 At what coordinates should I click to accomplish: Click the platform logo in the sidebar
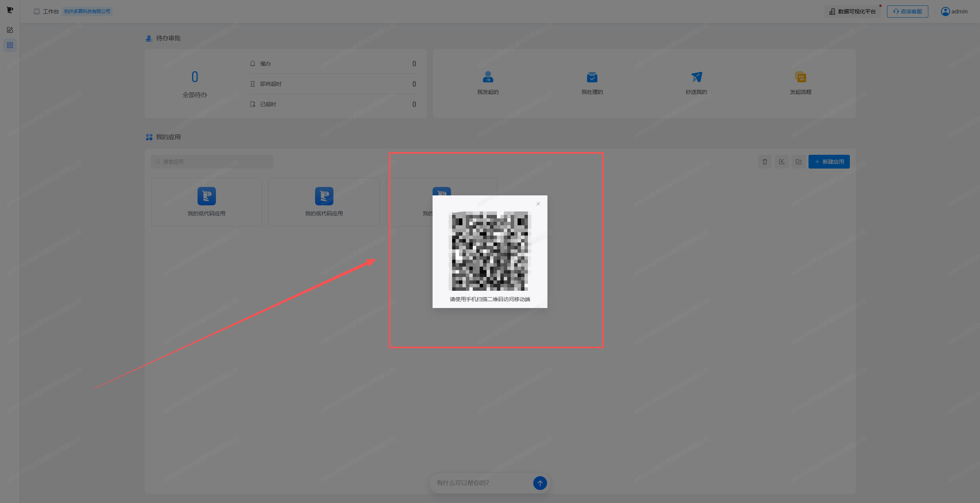tap(10, 10)
